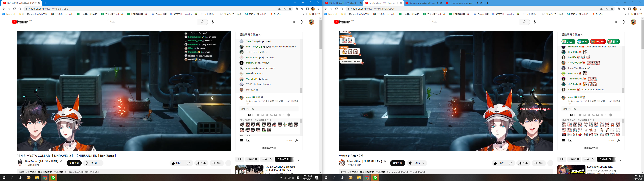The width and height of the screenshot is (644, 181).
Task: Select star membership emoji category in Mysta chat
Action: pyautogui.click(x=571, y=115)
